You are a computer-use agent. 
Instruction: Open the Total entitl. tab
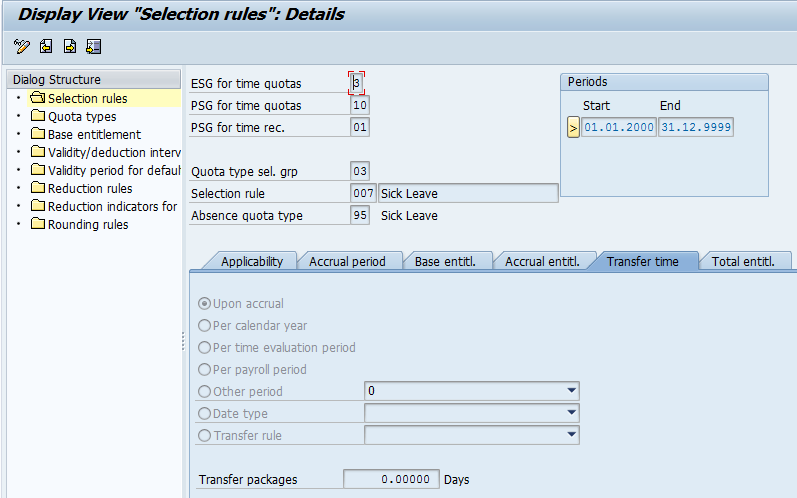[743, 261]
